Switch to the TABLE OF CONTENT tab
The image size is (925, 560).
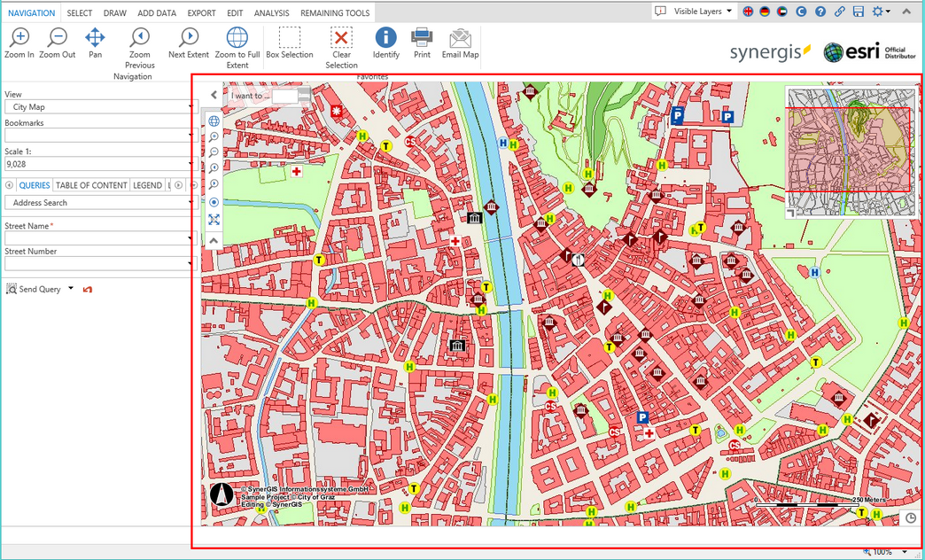(x=91, y=185)
